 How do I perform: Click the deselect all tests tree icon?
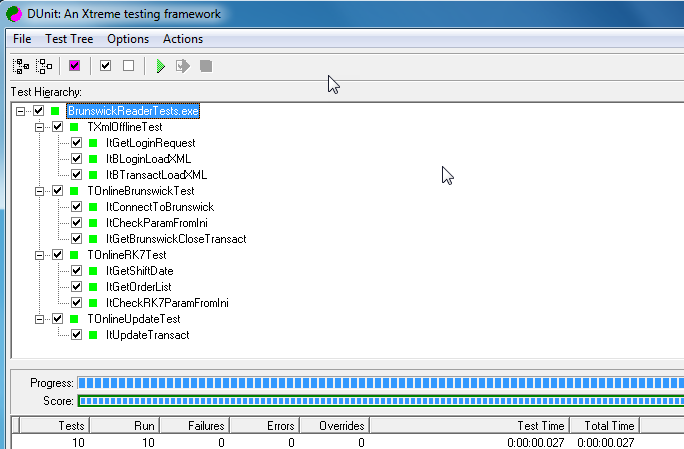pos(44,66)
